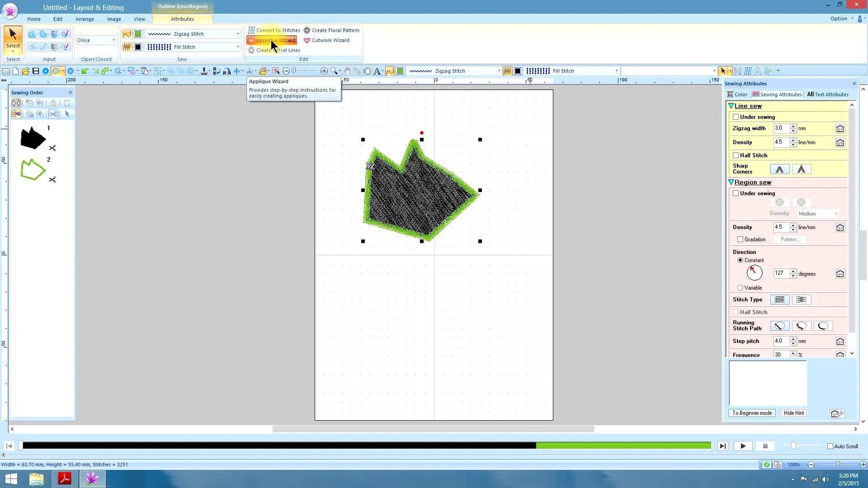Viewport: 868px width, 488px height.
Task: Launch the Cutwork Wizard
Action: coord(326,40)
